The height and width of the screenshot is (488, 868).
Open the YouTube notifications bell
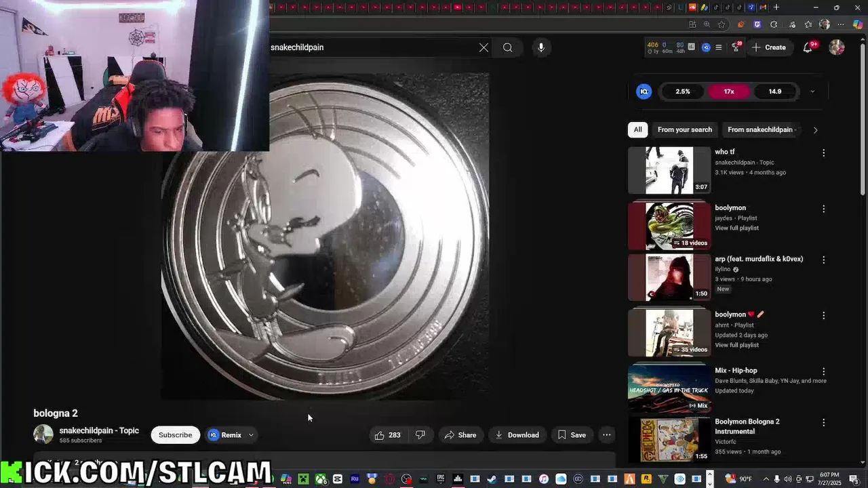pyautogui.click(x=808, y=47)
